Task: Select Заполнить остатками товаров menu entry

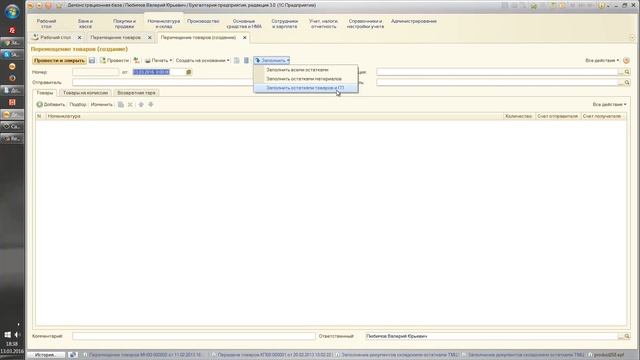Action: point(305,88)
